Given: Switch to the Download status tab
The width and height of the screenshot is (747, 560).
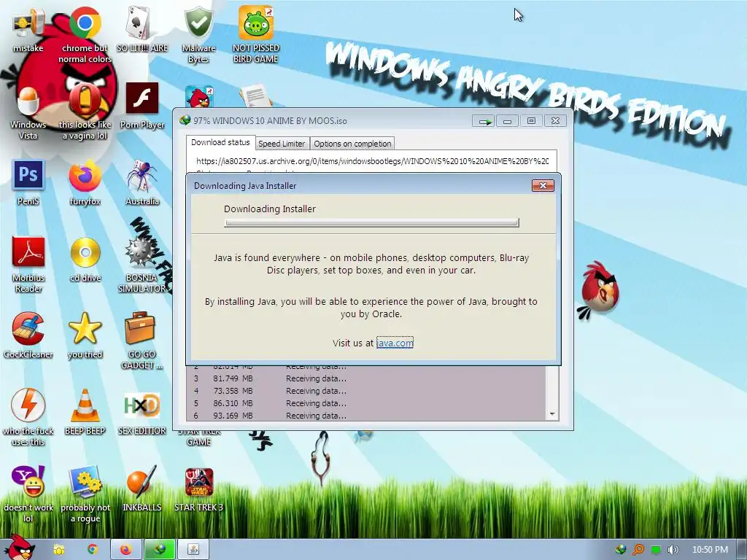Looking at the screenshot, I should click(220, 142).
